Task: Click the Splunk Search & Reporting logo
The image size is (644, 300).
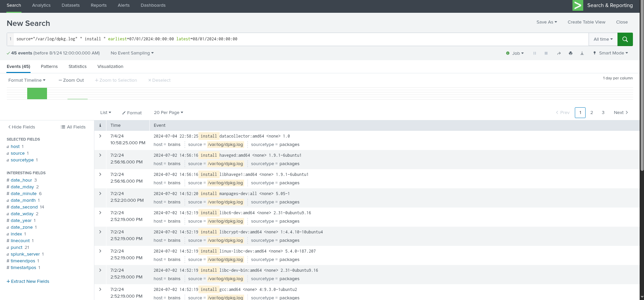Action: 578,5
